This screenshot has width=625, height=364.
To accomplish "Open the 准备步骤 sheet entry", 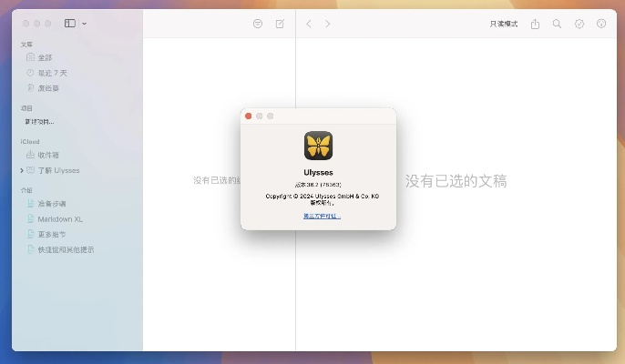I will tap(46, 204).
